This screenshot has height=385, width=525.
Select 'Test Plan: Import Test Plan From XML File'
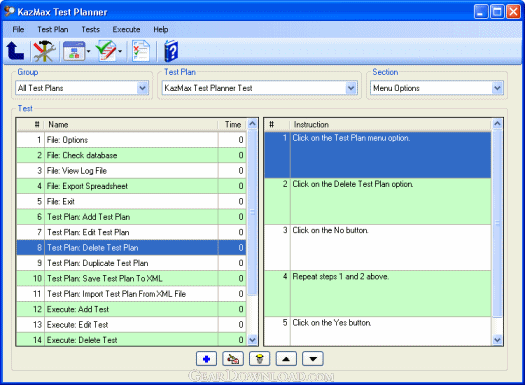pyautogui.click(x=131, y=294)
